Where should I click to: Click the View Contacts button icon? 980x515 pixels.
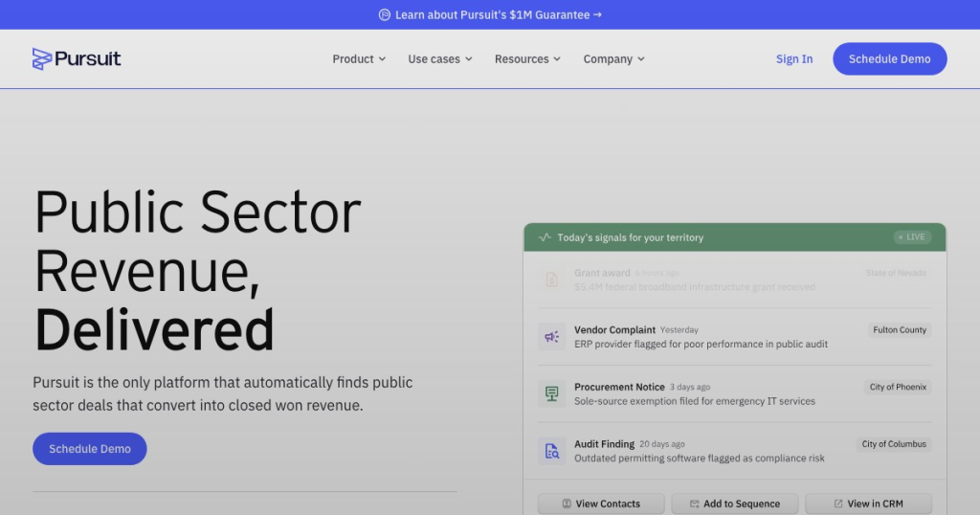[567, 504]
